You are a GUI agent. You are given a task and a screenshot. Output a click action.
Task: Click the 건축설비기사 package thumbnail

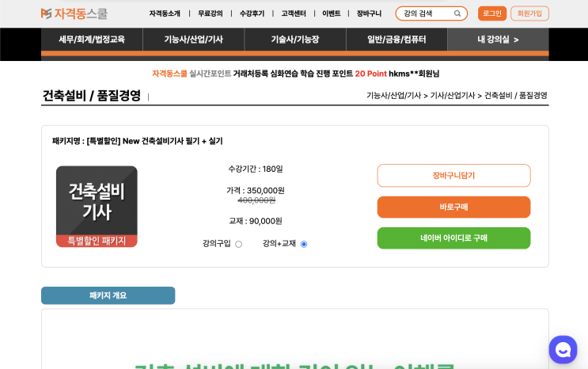point(97,207)
